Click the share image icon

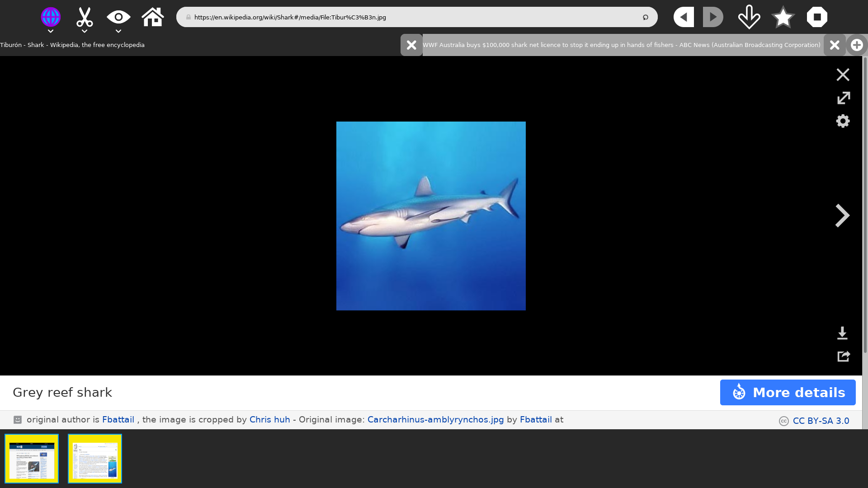(843, 357)
